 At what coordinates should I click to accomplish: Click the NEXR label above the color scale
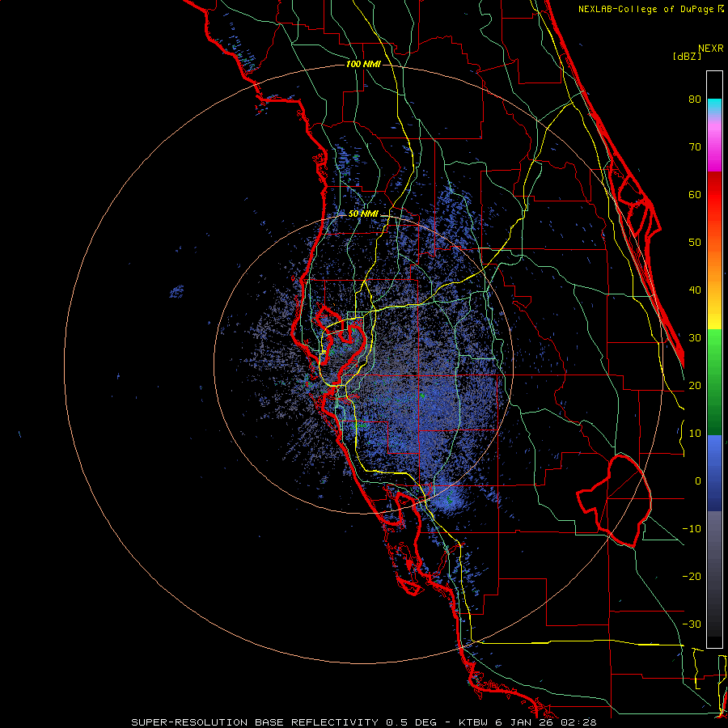[711, 49]
